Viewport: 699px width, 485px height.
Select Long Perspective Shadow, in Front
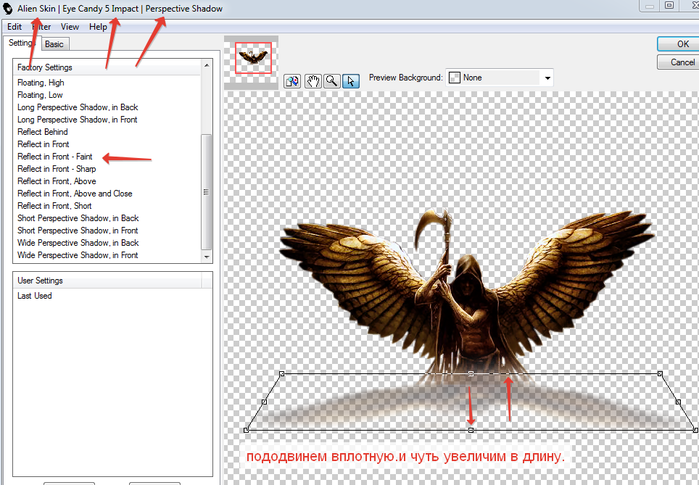tap(77, 119)
